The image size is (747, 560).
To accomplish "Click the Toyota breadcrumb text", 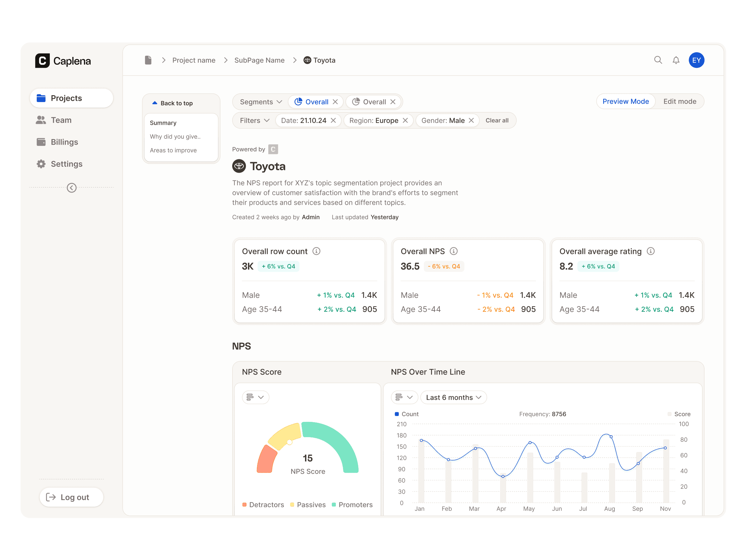I will (x=324, y=60).
